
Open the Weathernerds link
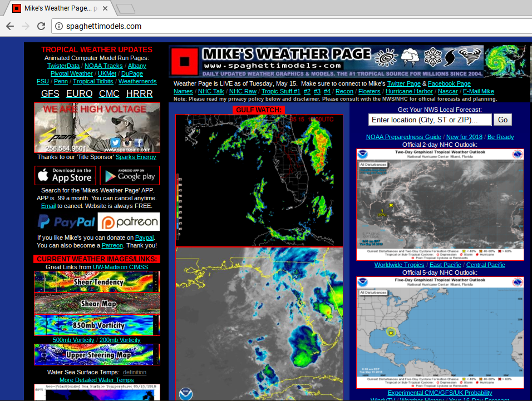pos(137,81)
